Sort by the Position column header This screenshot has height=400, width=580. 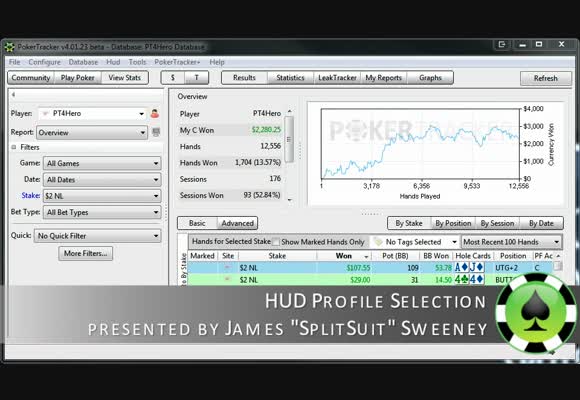(x=513, y=256)
